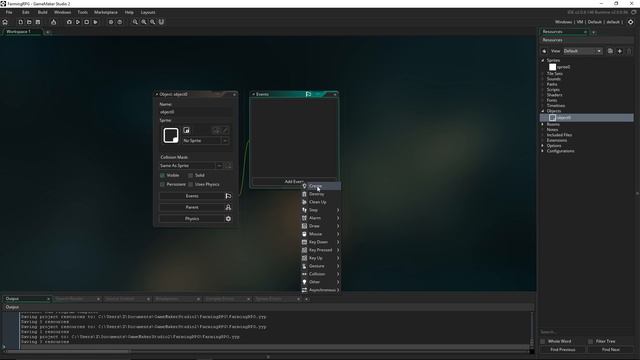
Task: Click delete resource trash icon in Resources
Action: [629, 51]
